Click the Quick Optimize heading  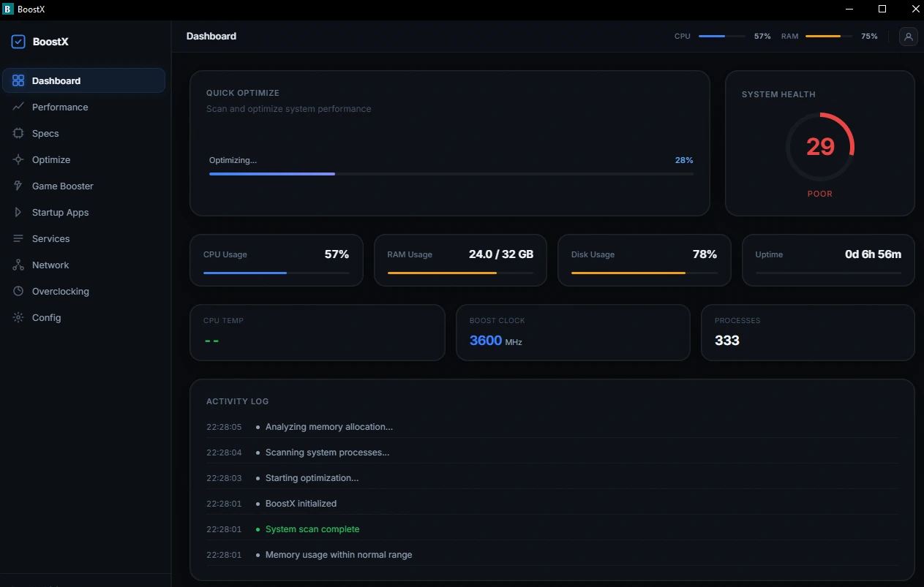243,93
